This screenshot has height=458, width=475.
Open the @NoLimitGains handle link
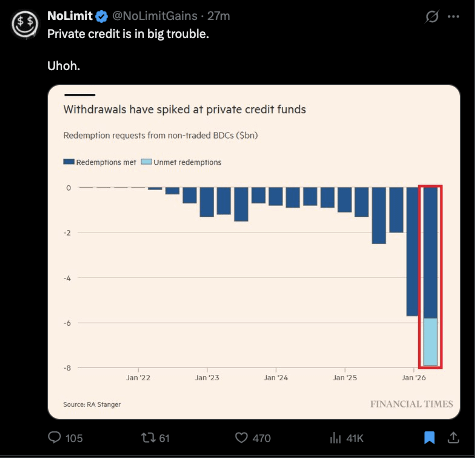pos(155,16)
